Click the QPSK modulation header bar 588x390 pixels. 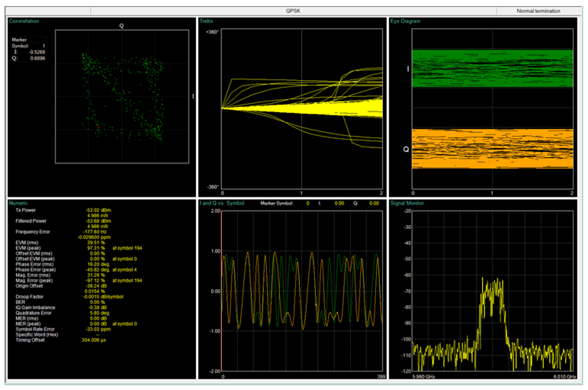point(293,11)
